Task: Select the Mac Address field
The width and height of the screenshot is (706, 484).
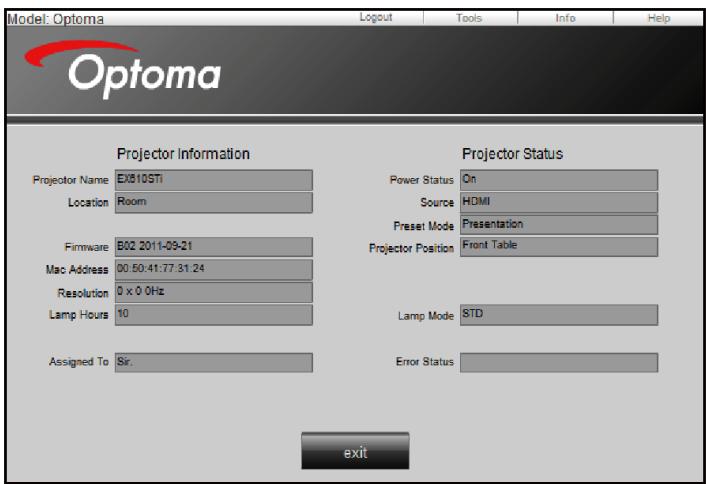Action: click(213, 270)
